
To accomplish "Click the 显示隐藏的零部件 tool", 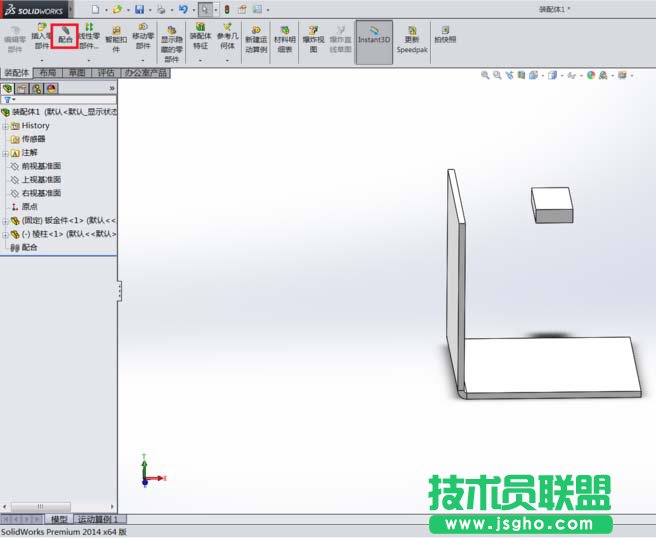I will (172, 44).
